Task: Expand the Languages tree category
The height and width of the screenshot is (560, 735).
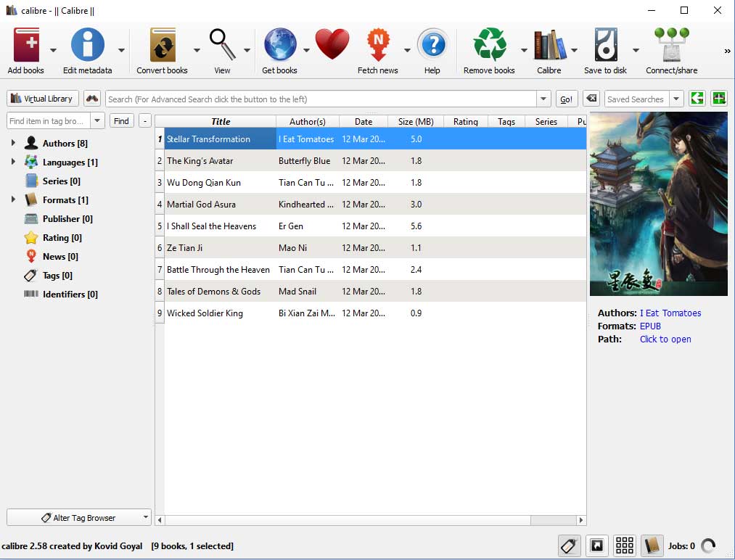Action: point(13,162)
